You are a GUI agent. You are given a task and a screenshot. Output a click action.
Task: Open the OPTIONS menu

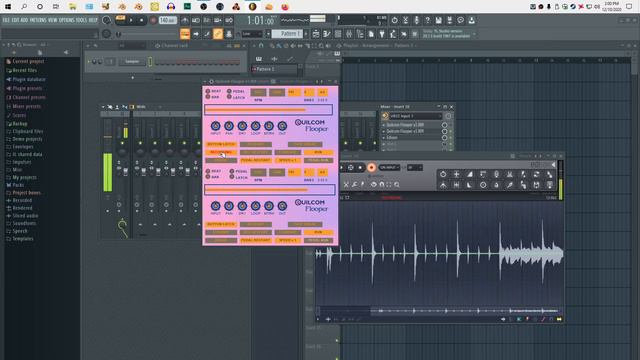[x=67, y=20]
